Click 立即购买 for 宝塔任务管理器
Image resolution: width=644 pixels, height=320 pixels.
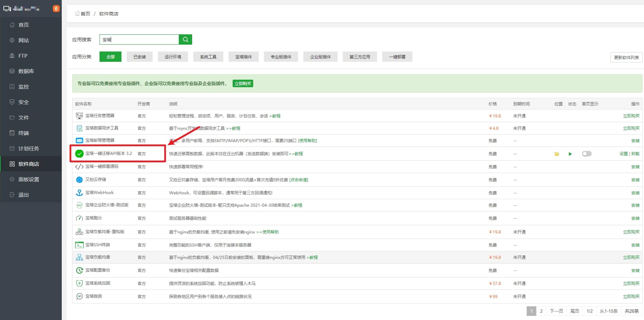pyautogui.click(x=631, y=116)
